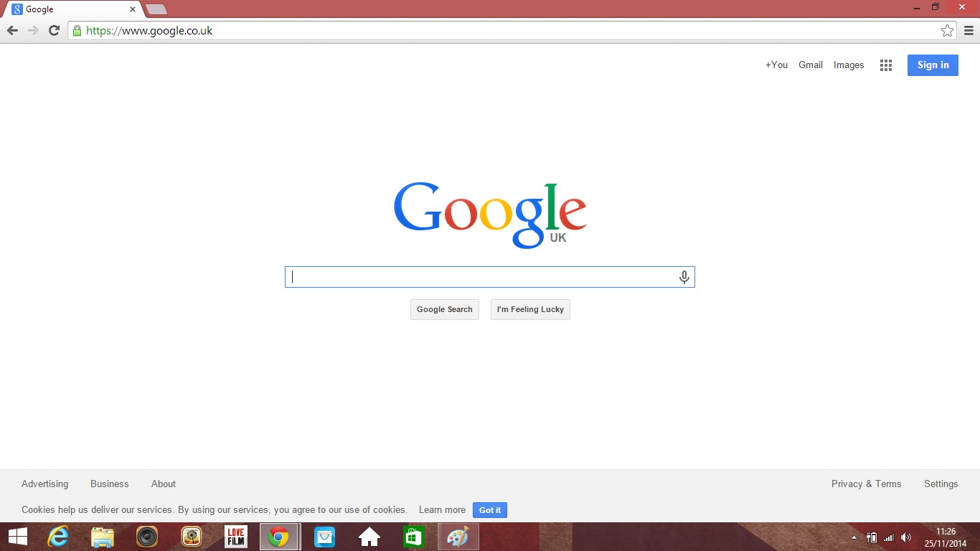Open the Privacy & Terms link
This screenshot has width=980, height=551.
[x=866, y=484]
